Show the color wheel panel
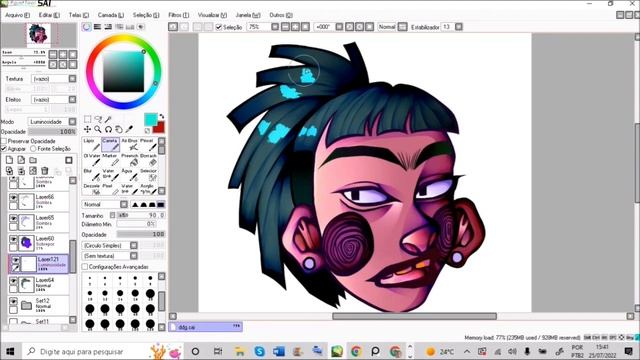640x360 pixels. (87, 27)
